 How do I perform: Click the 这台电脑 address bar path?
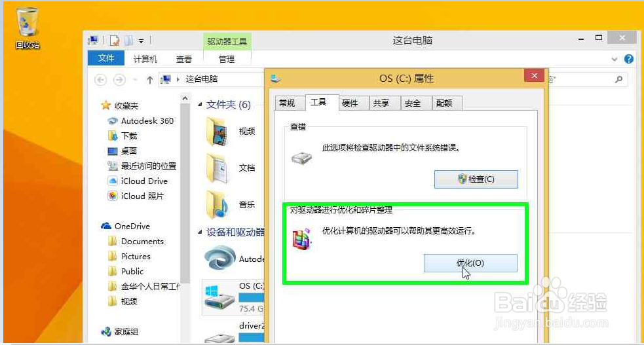(x=201, y=79)
